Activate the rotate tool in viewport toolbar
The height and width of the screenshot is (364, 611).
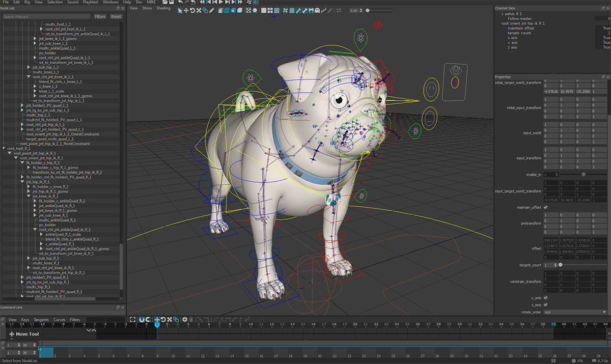pos(192,10)
